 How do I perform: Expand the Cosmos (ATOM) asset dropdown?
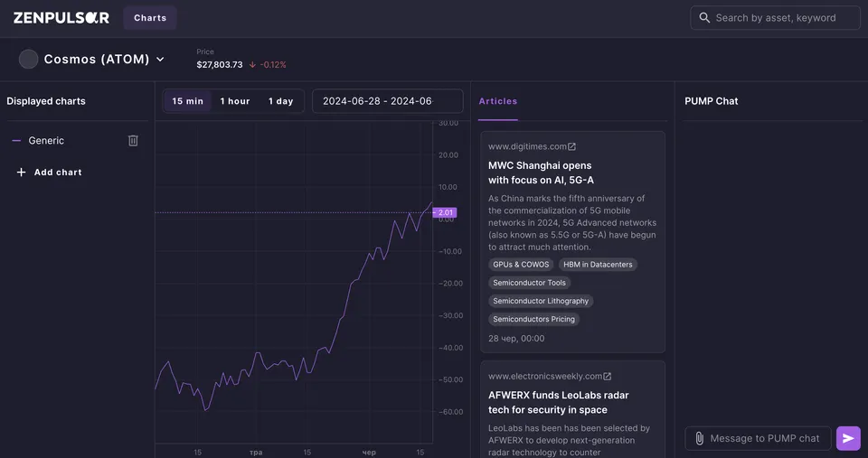tap(160, 60)
